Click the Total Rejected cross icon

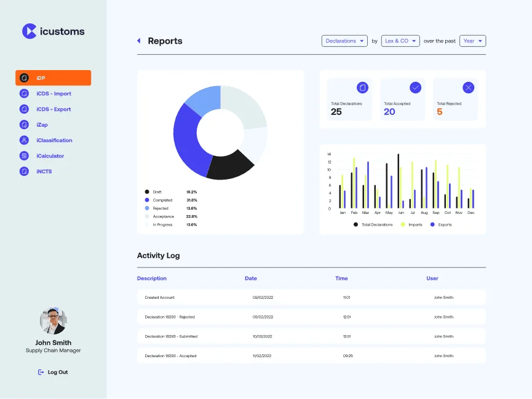(468, 87)
